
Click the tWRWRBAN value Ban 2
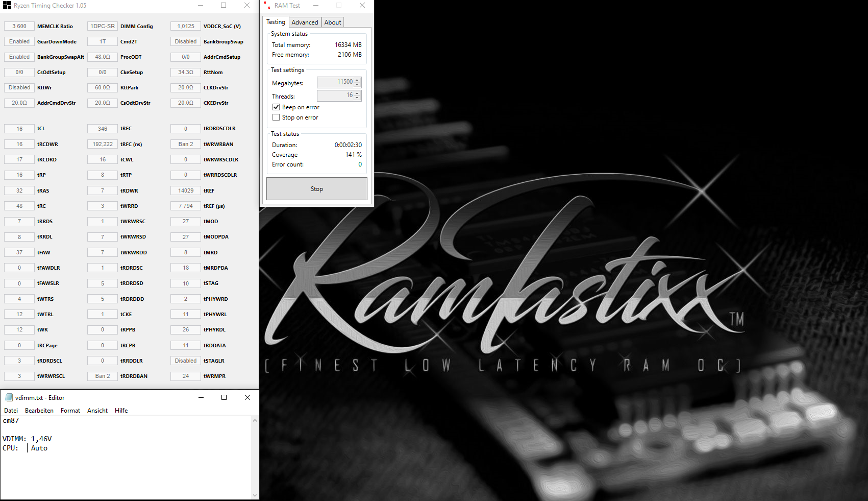tap(186, 144)
